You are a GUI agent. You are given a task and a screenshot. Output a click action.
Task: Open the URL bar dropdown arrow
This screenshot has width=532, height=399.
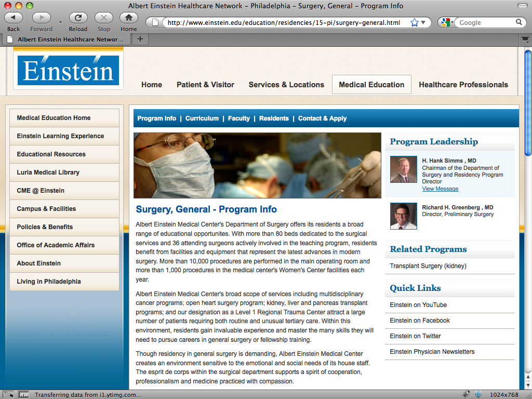423,23
